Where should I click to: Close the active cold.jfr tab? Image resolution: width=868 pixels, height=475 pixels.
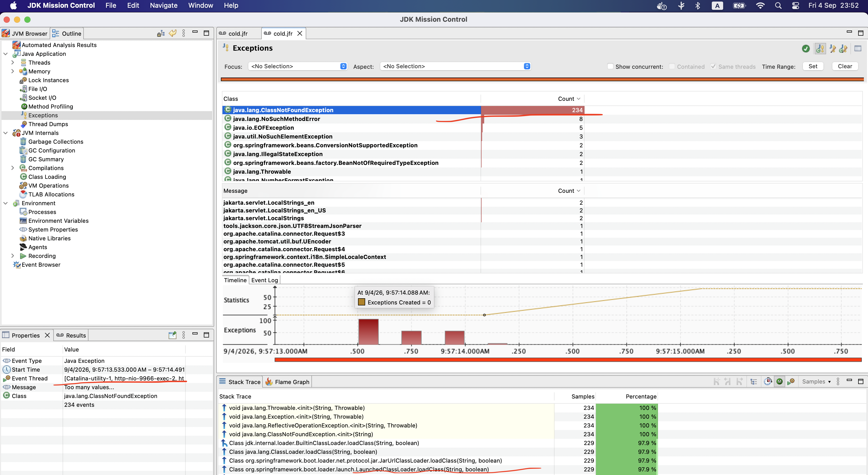[x=300, y=33]
